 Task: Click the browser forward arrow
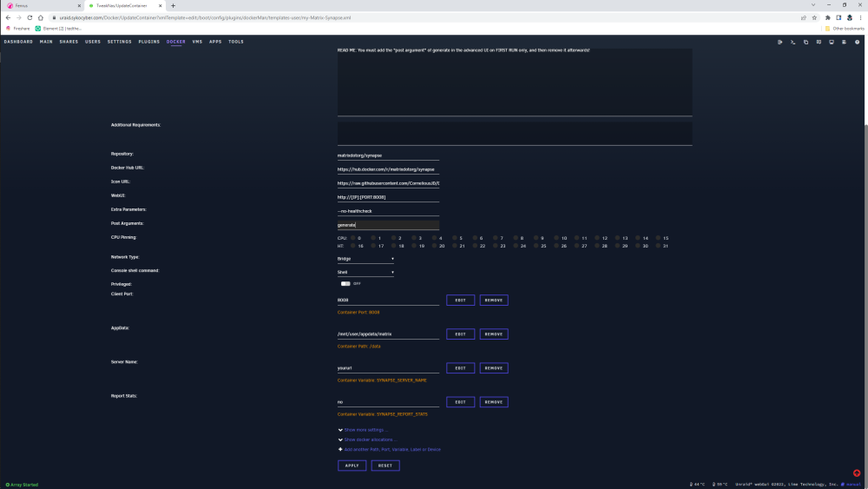tap(19, 17)
